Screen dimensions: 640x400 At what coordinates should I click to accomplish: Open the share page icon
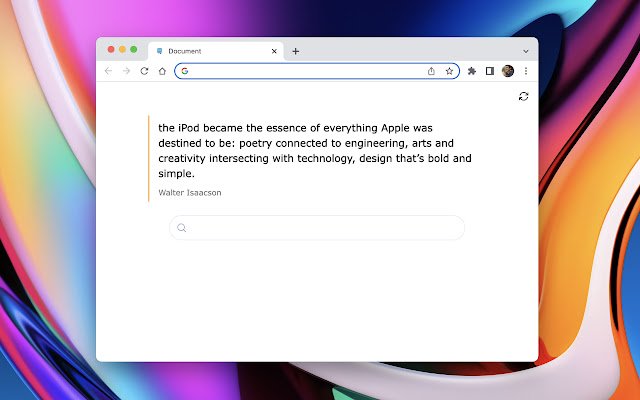click(431, 71)
